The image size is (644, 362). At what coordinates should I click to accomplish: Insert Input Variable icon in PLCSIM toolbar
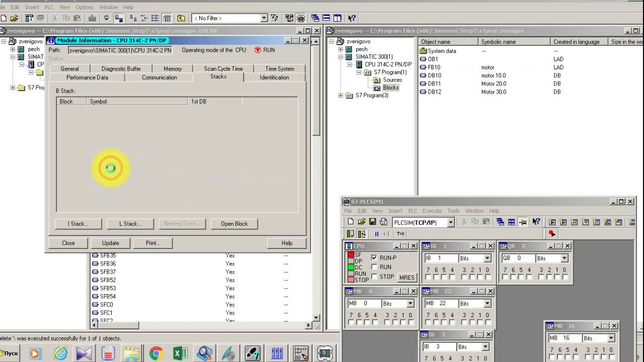[552, 222]
